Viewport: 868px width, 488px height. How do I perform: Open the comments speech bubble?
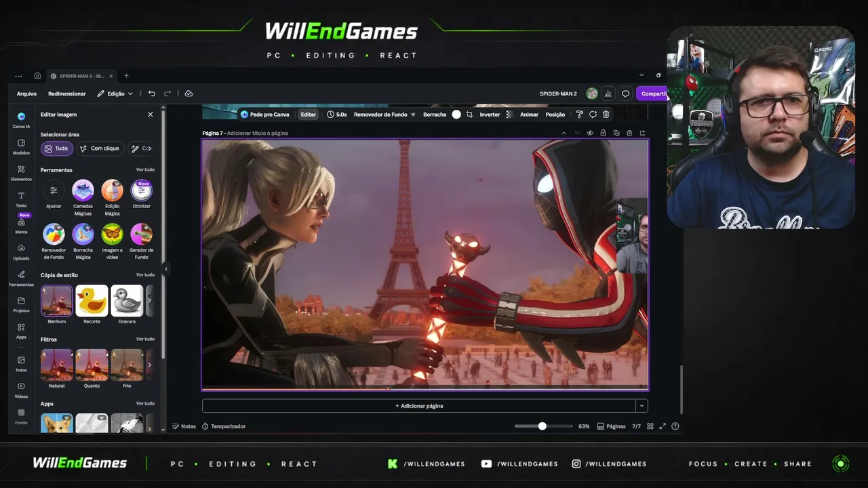tap(626, 94)
